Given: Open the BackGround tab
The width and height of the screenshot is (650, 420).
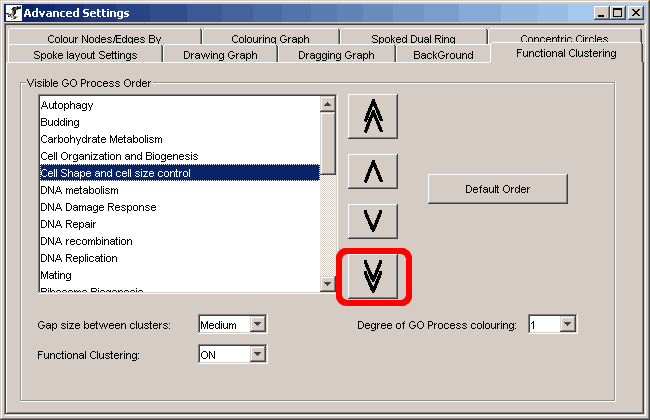Looking at the screenshot, I should coord(443,55).
